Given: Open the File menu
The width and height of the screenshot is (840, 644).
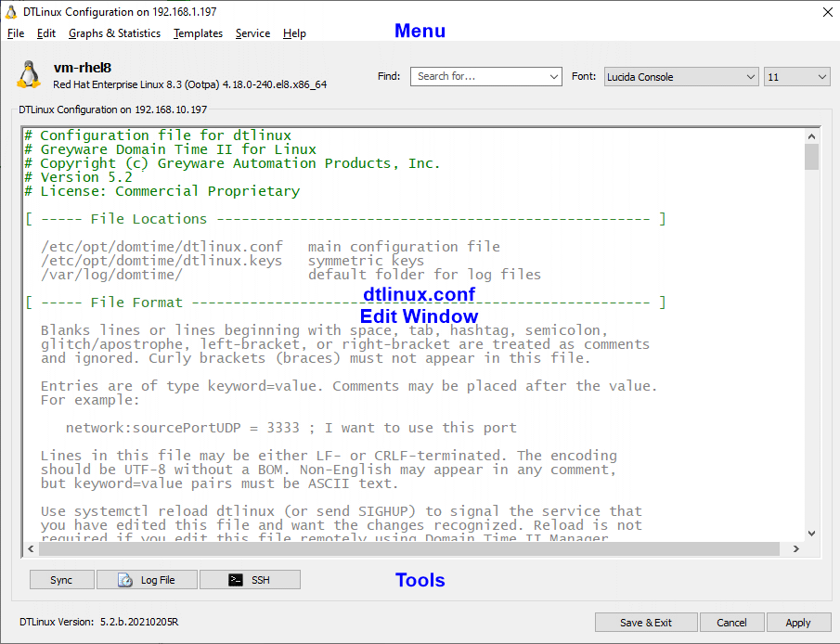Looking at the screenshot, I should pos(15,33).
